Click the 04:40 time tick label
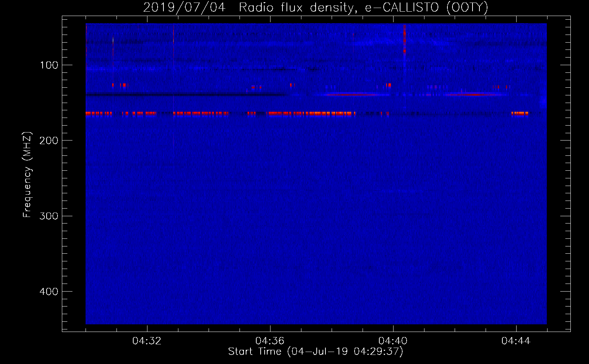589x364 pixels. pos(393,341)
